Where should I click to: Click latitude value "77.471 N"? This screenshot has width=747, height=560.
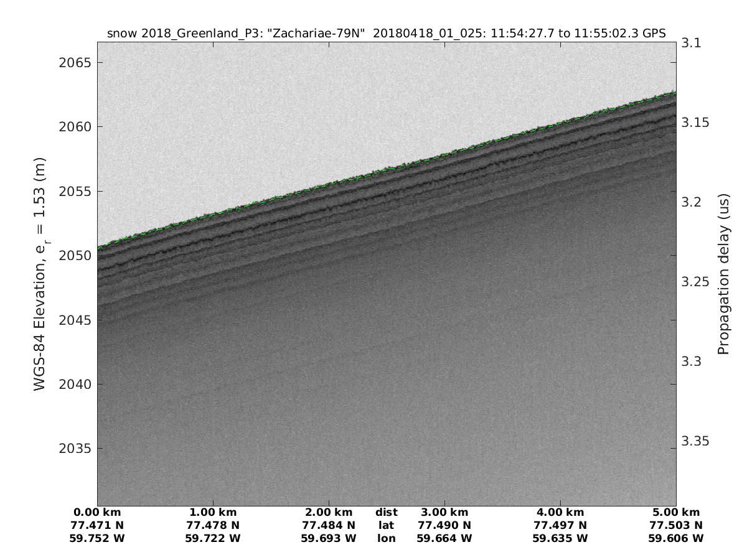point(97,525)
